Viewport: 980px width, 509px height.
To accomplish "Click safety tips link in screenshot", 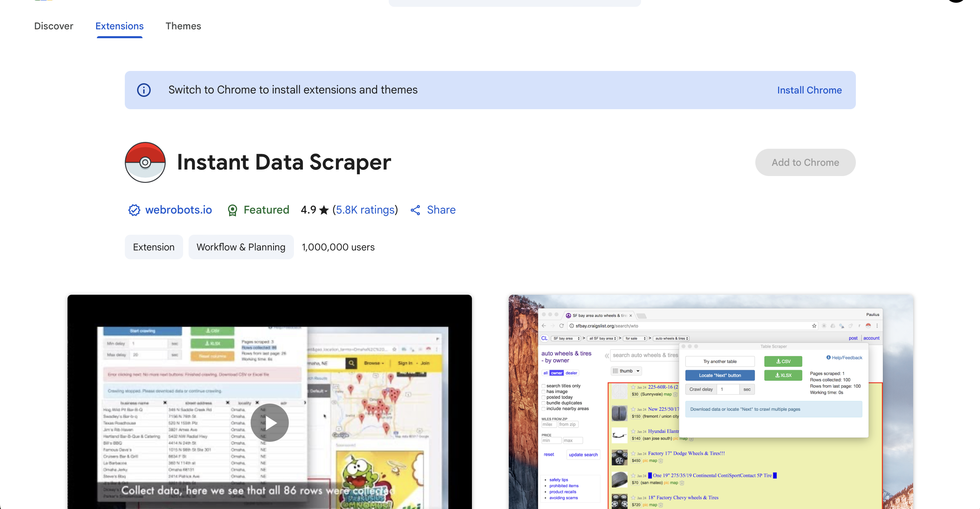I will coord(559,480).
